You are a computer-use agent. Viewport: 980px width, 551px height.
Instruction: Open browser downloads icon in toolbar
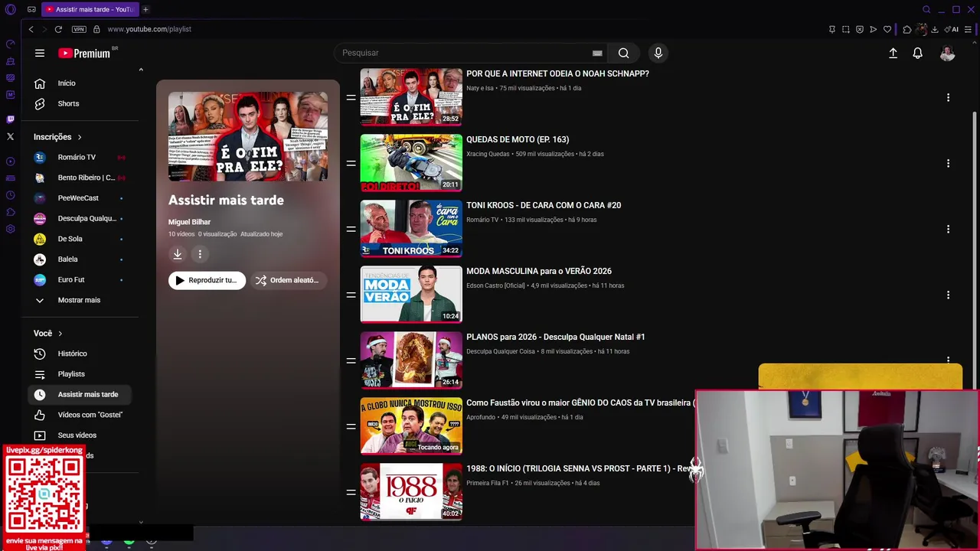(935, 29)
